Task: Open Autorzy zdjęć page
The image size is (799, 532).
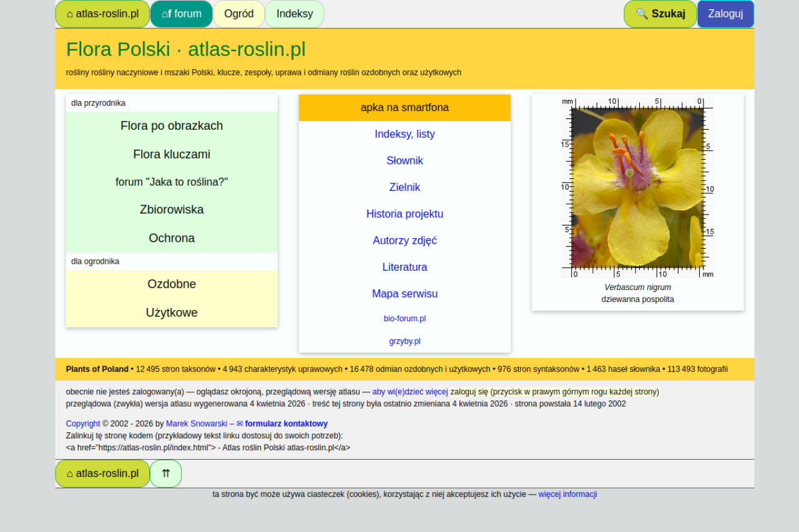Action: coord(404,241)
